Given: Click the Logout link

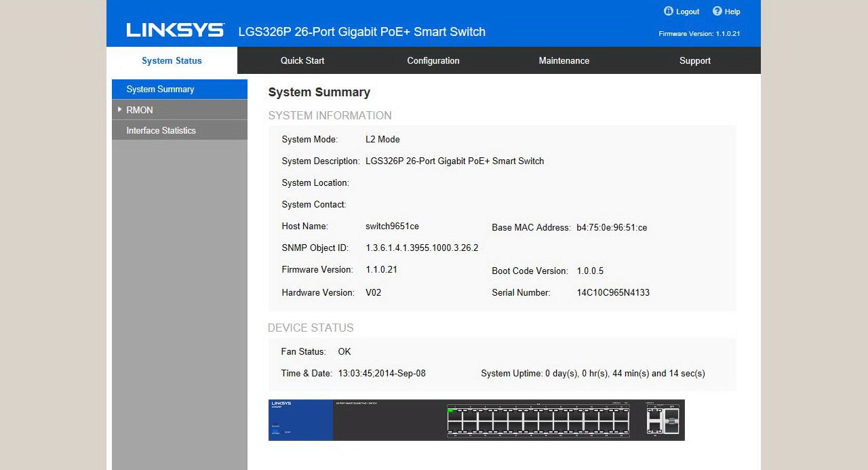Looking at the screenshot, I should click(688, 12).
